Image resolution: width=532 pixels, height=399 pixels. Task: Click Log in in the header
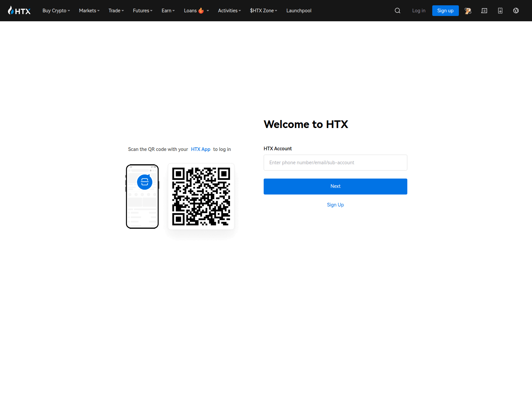coord(419,11)
